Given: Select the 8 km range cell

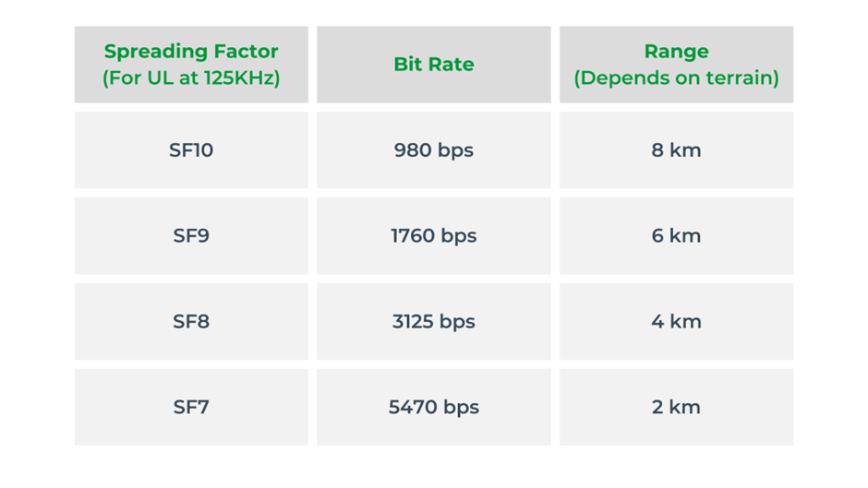Looking at the screenshot, I should click(676, 150).
